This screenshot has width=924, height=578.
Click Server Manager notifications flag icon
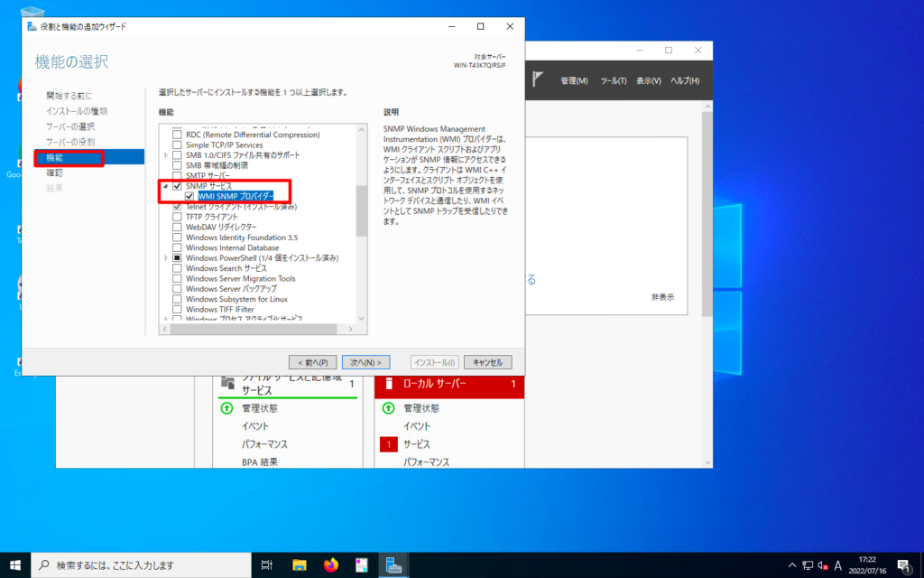(537, 79)
